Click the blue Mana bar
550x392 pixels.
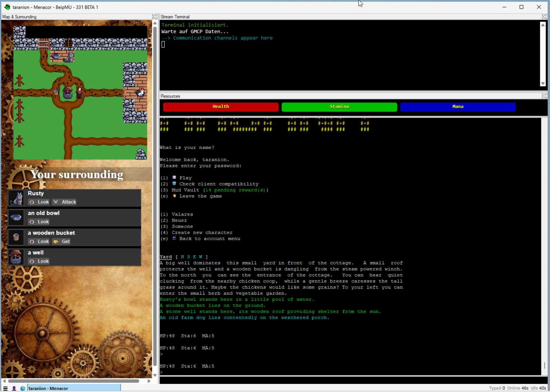tap(458, 107)
